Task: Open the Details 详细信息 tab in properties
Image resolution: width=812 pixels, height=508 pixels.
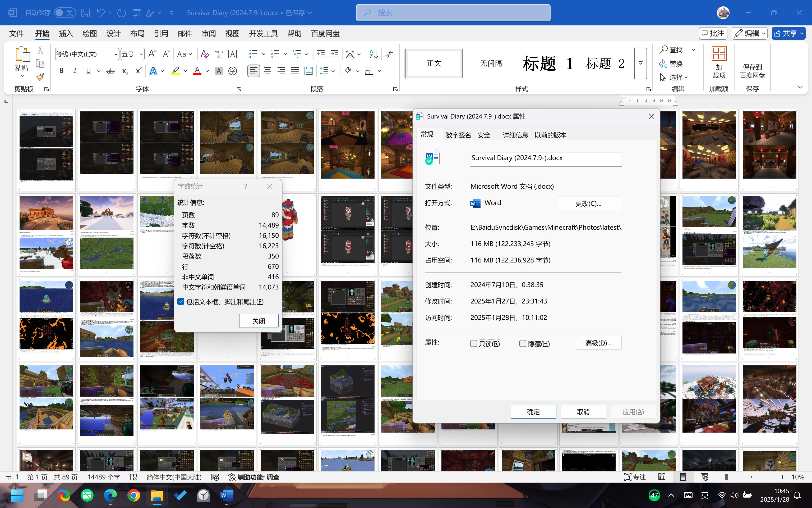Action: pos(515,135)
